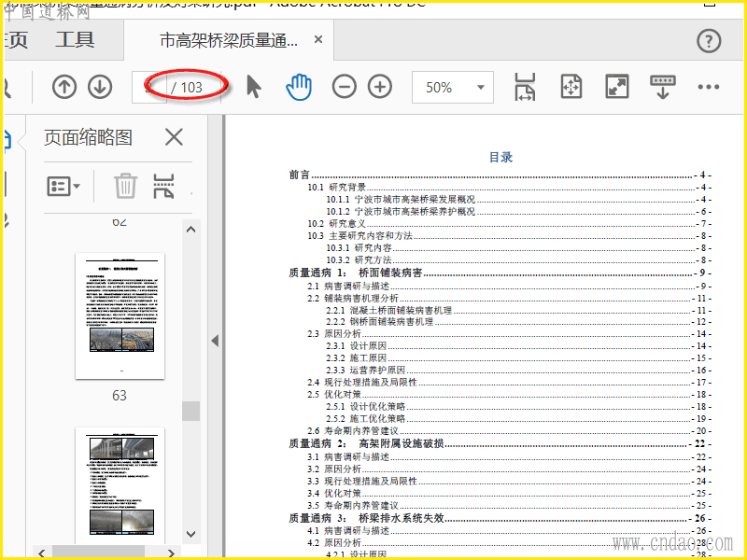Click the read mode download-arrow icon
Image resolution: width=747 pixels, height=560 pixels.
coord(663,87)
